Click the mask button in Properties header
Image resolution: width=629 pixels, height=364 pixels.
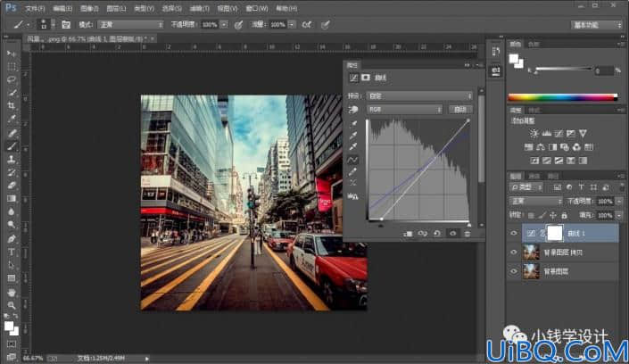[366, 78]
